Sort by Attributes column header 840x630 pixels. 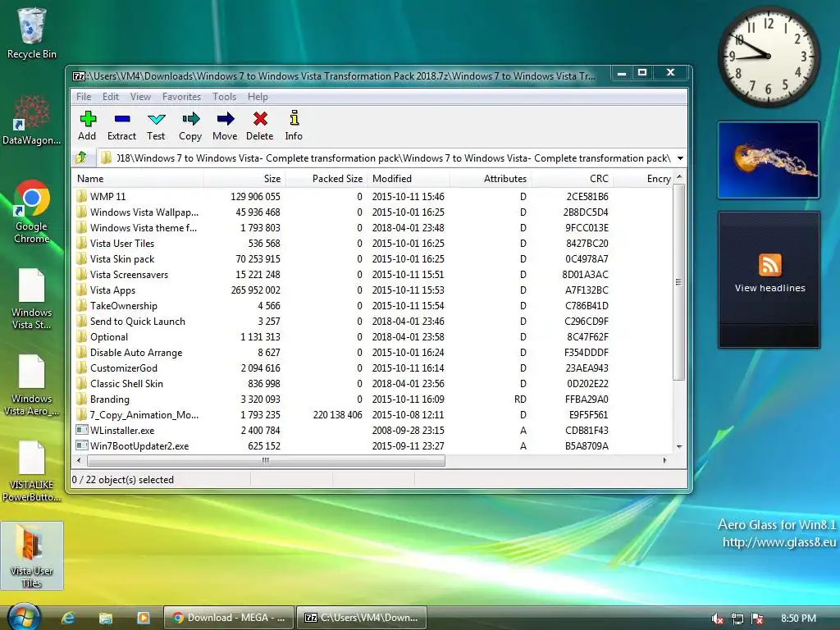tap(491, 178)
